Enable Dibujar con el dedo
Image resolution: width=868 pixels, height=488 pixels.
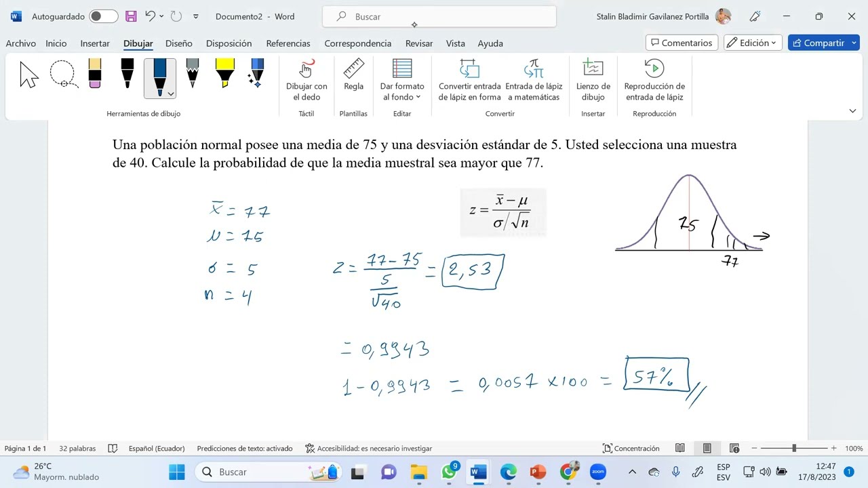click(x=307, y=80)
